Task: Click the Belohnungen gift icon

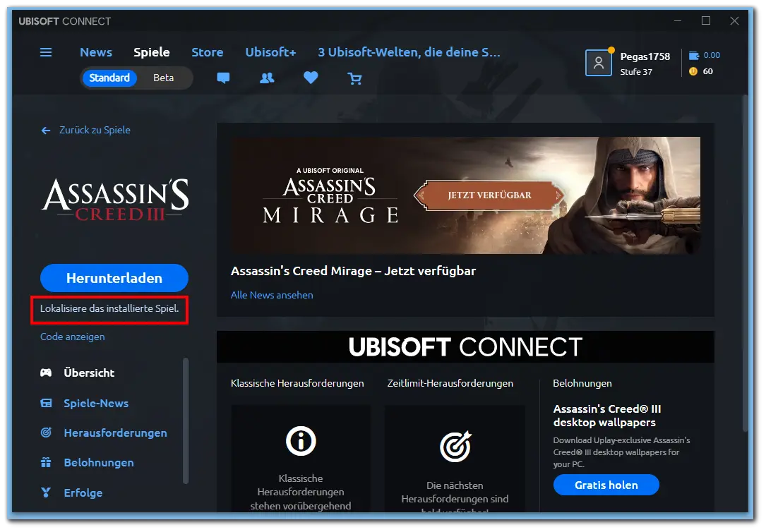Action: pos(46,462)
